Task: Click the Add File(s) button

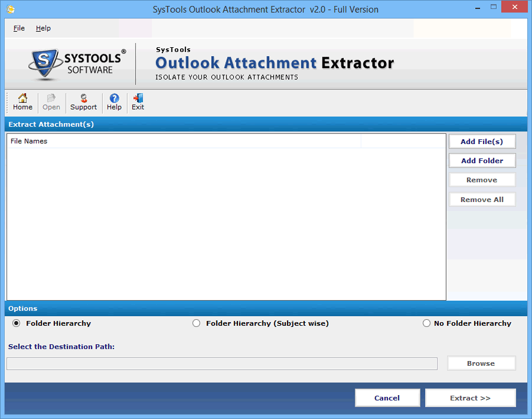Action: click(x=482, y=142)
